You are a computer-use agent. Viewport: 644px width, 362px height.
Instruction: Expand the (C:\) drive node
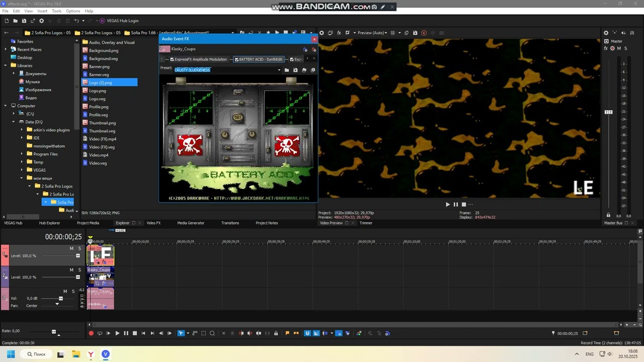click(14, 114)
